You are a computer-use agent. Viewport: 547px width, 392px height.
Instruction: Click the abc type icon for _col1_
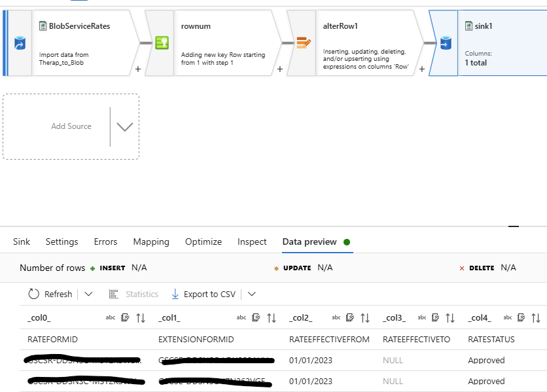[241, 317]
